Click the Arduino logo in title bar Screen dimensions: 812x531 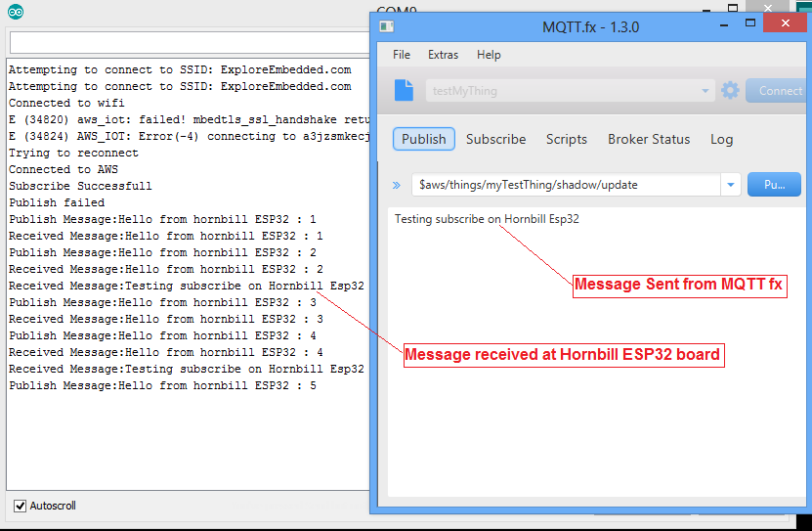(15, 12)
